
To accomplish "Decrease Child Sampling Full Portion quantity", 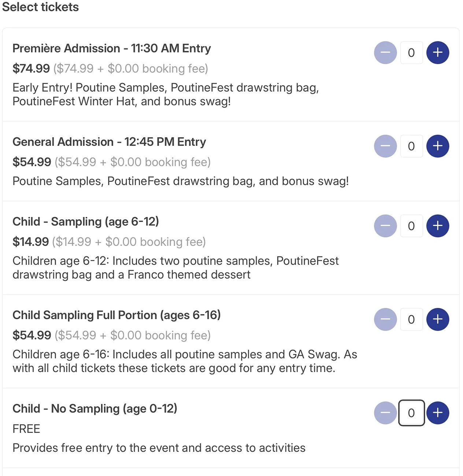I will pyautogui.click(x=385, y=319).
